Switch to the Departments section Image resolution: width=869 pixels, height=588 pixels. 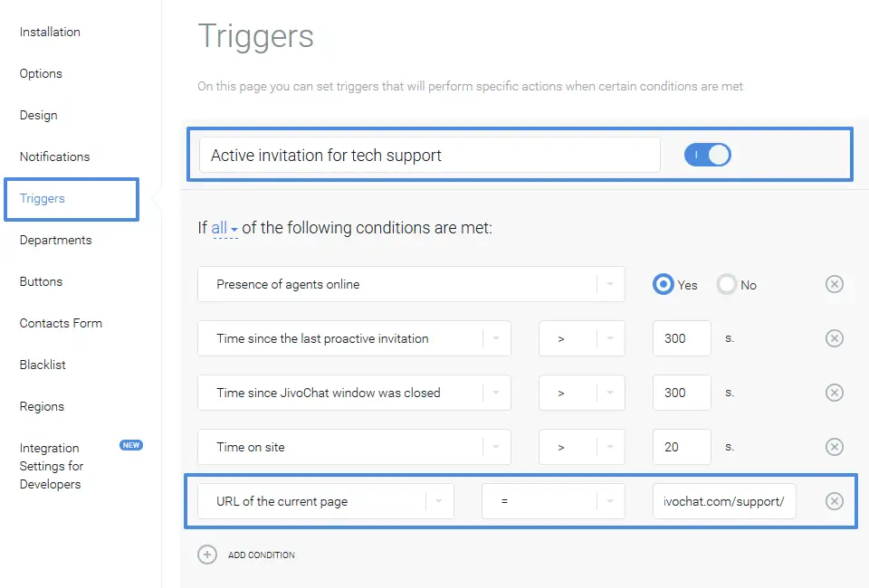click(55, 240)
